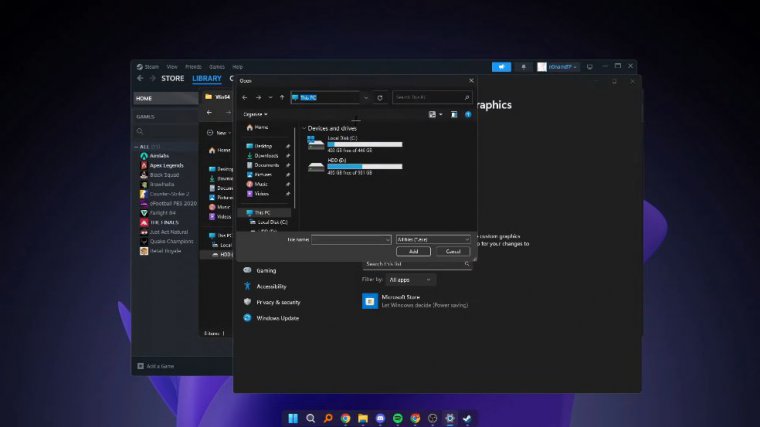Click the Add button
This screenshot has width=760, height=427.
point(413,252)
